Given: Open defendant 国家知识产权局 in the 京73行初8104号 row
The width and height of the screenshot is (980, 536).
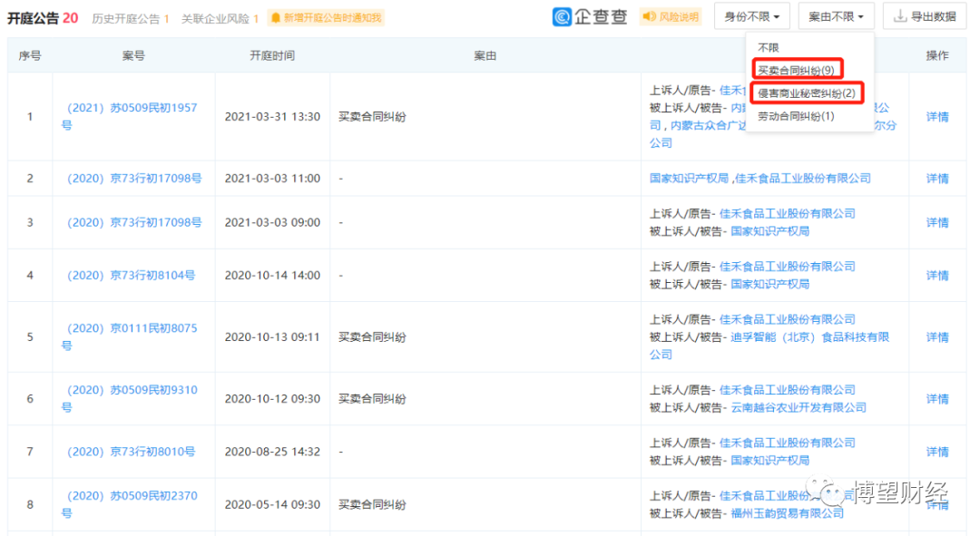Looking at the screenshot, I should tap(770, 284).
